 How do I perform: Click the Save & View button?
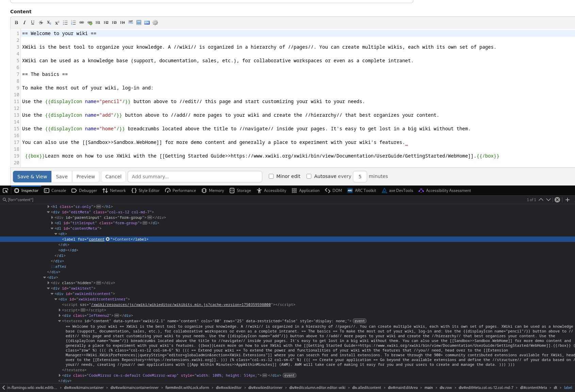[32, 177]
